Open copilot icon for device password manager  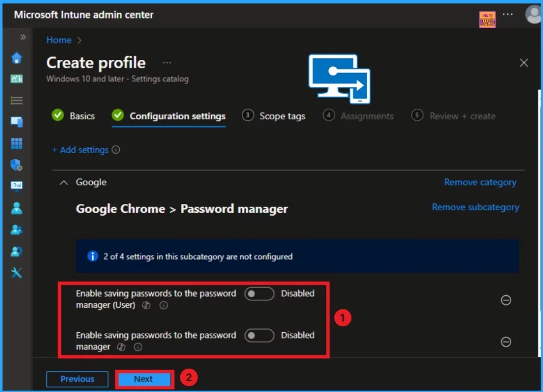coord(121,347)
